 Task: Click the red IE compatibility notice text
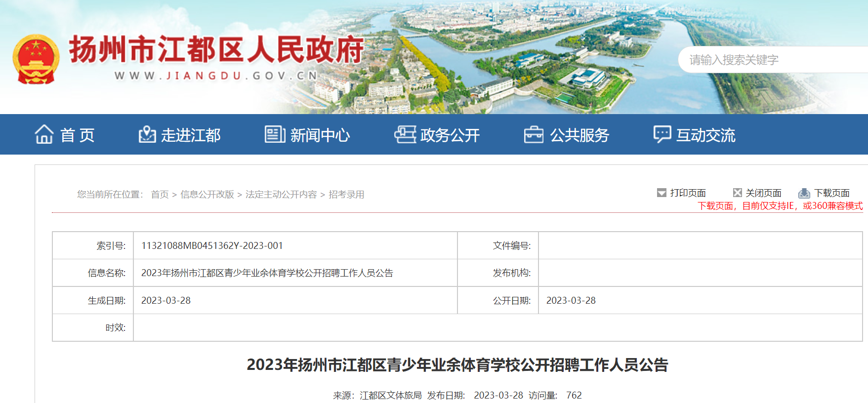pos(780,206)
